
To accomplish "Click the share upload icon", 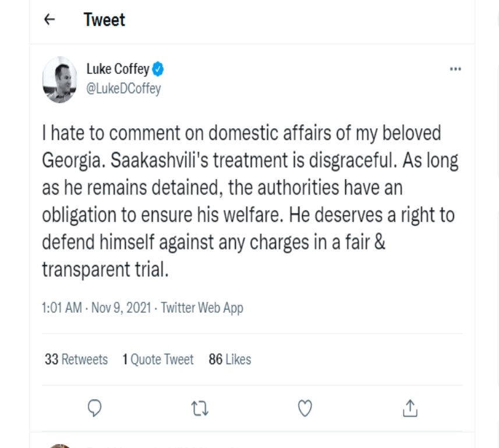I will pos(410,408).
